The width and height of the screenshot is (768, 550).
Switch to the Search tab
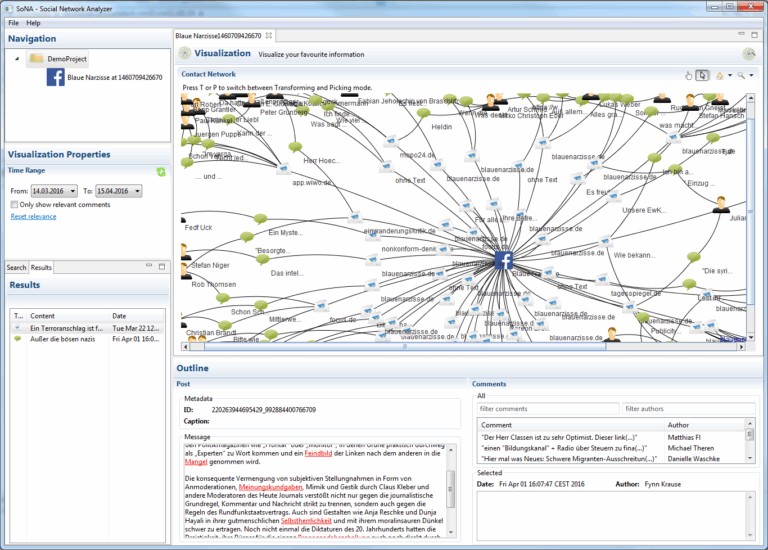(16, 267)
